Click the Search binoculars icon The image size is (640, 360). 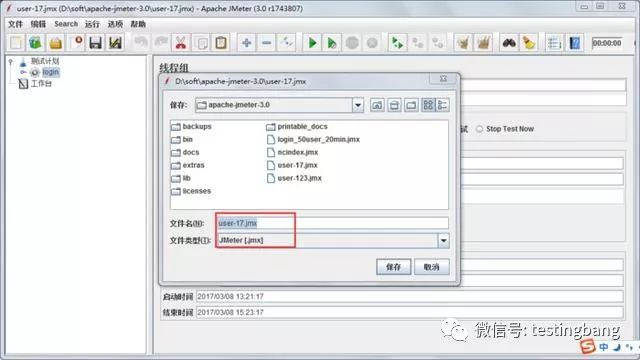click(509, 42)
